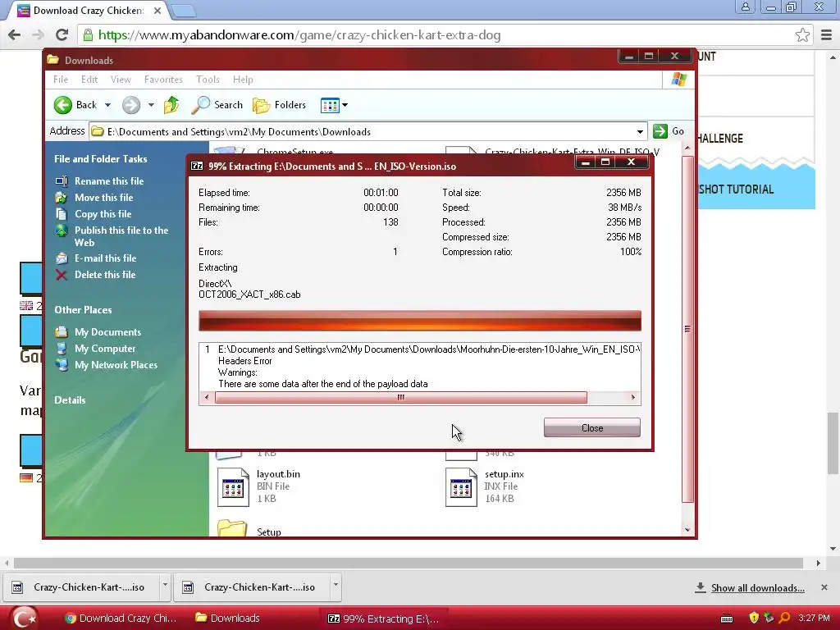Expand the Address bar dropdown
The image size is (840, 630).
pyautogui.click(x=640, y=132)
